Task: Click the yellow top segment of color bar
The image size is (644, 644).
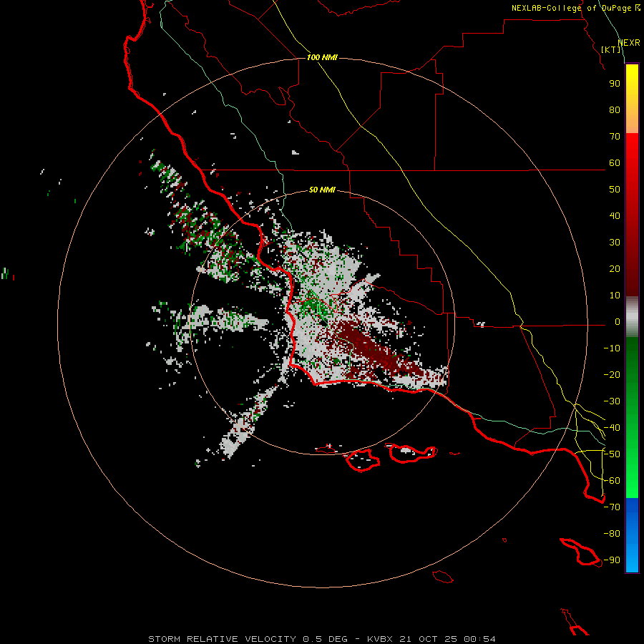Action: pos(632,99)
